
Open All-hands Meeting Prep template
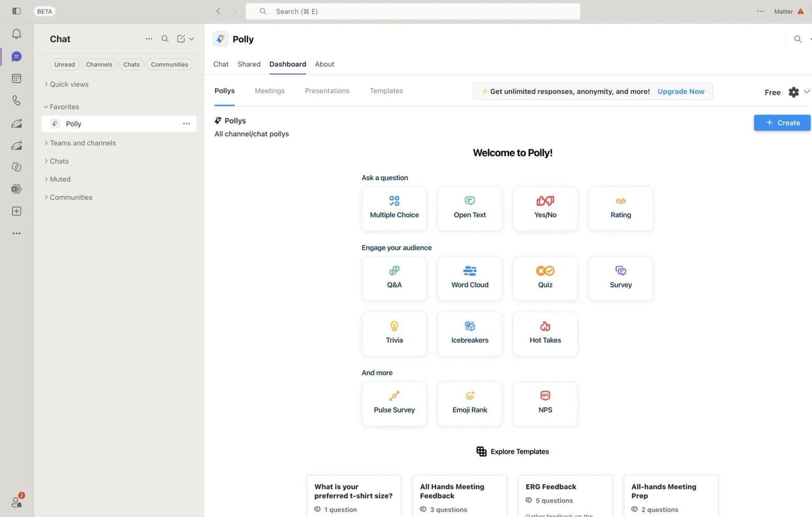(671, 496)
